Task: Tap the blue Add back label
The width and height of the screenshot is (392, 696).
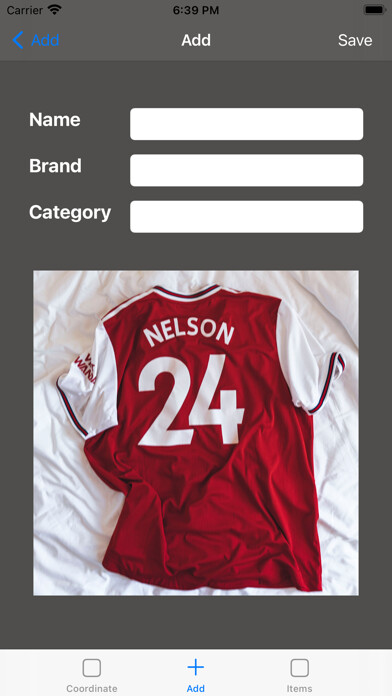Action: (45, 40)
